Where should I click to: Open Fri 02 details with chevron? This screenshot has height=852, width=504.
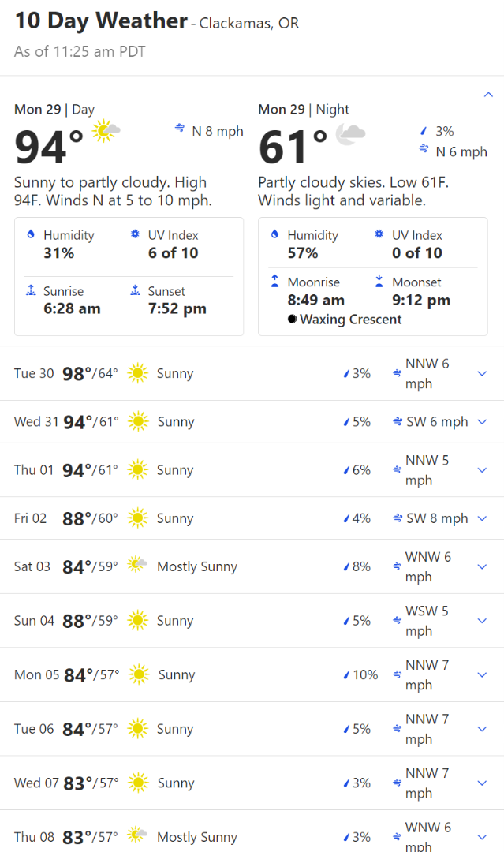click(483, 518)
